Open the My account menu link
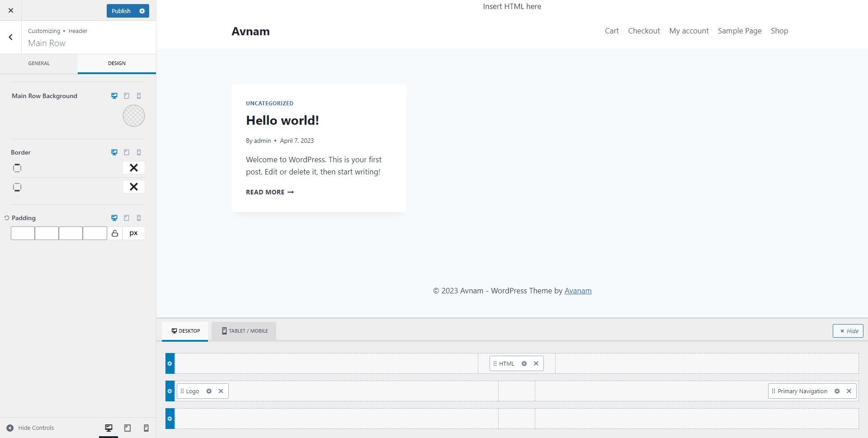The width and height of the screenshot is (868, 438). click(689, 31)
